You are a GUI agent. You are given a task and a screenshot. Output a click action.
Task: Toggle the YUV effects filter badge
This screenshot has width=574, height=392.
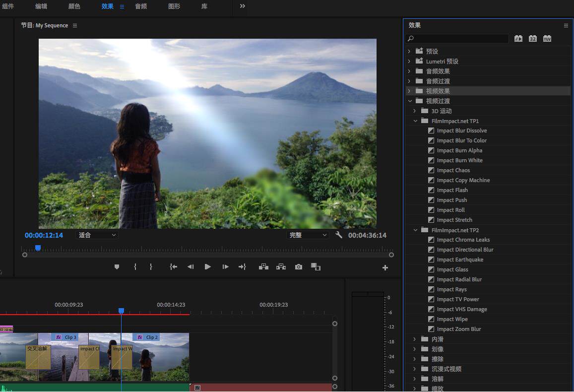[x=547, y=38]
